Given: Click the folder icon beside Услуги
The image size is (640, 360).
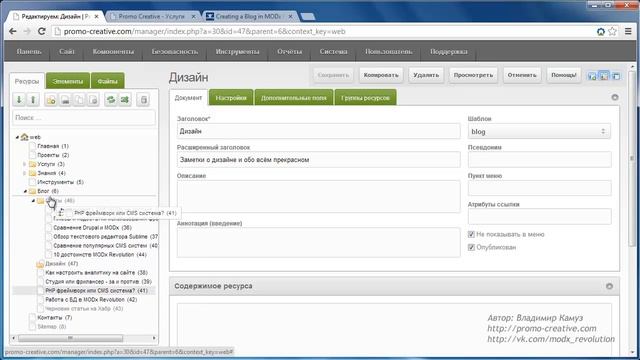Looking at the screenshot, I should coord(33,164).
